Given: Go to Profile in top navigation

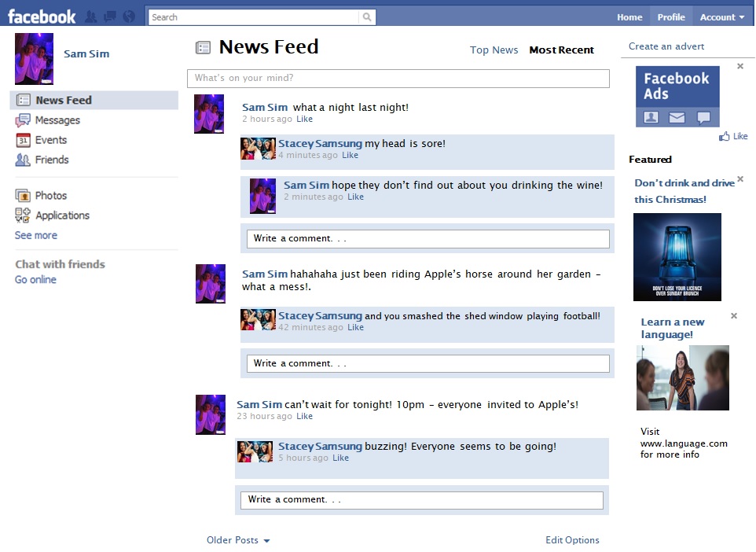Looking at the screenshot, I should pyautogui.click(x=671, y=17).
